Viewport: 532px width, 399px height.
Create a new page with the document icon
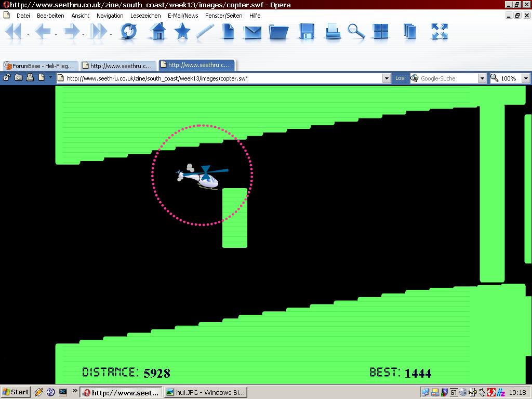(228, 32)
